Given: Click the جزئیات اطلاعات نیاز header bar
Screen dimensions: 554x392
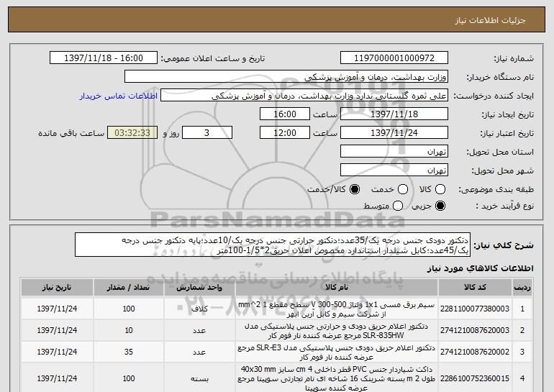Looking at the screenshot, I should tap(277, 20).
